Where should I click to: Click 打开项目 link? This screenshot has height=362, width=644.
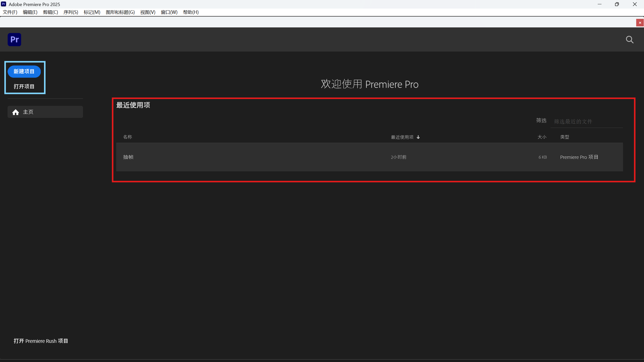24,86
